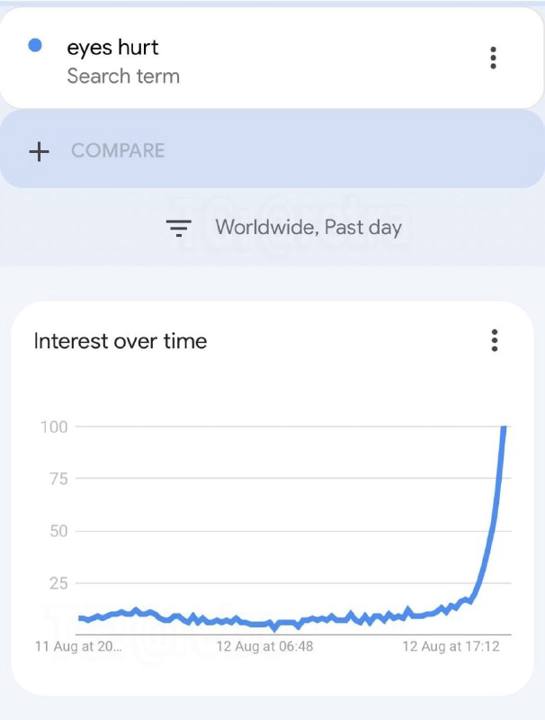Edit the eyes hurt search term
545x720 pixels.
pyautogui.click(x=112, y=47)
